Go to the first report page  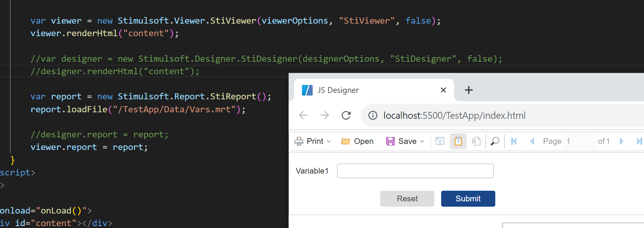pyautogui.click(x=514, y=141)
